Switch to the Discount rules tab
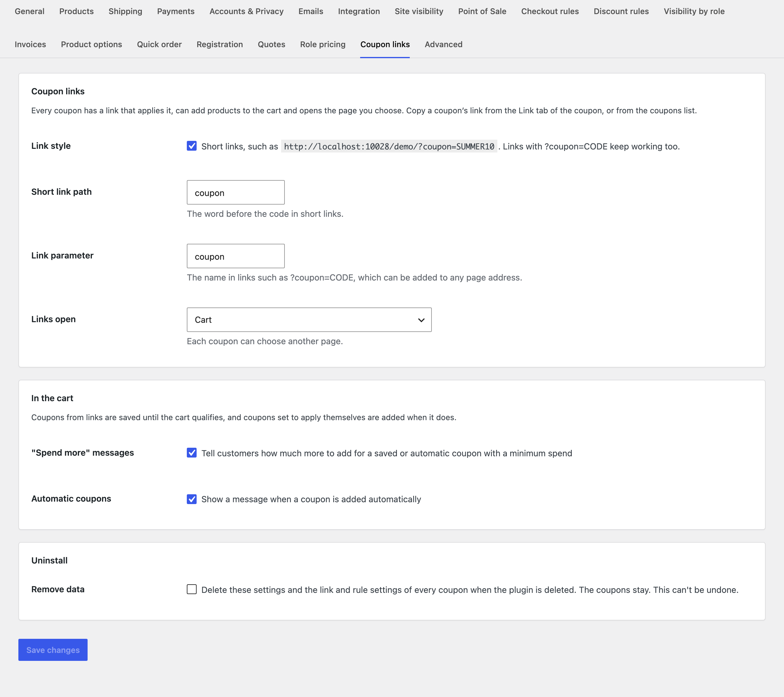The width and height of the screenshot is (784, 697). pos(621,12)
